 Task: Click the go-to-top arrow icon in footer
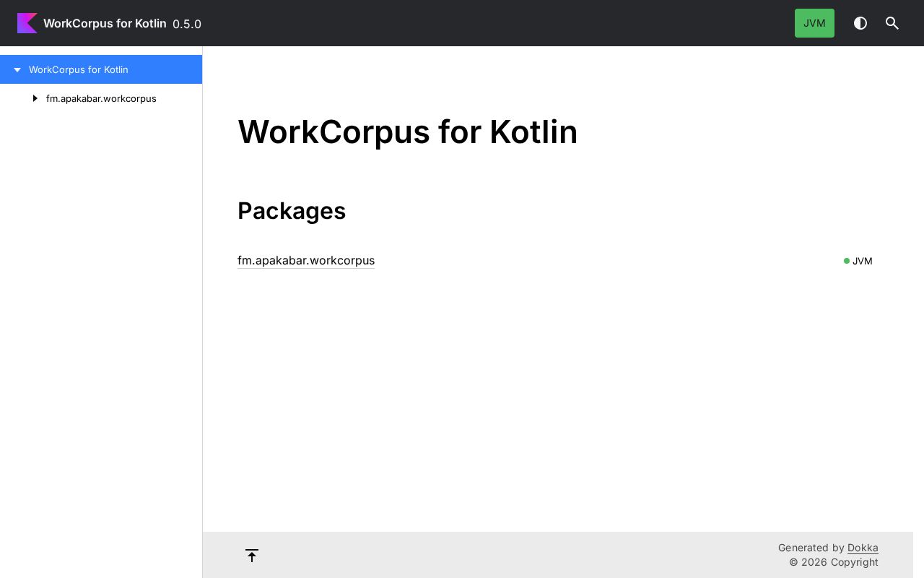(252, 555)
